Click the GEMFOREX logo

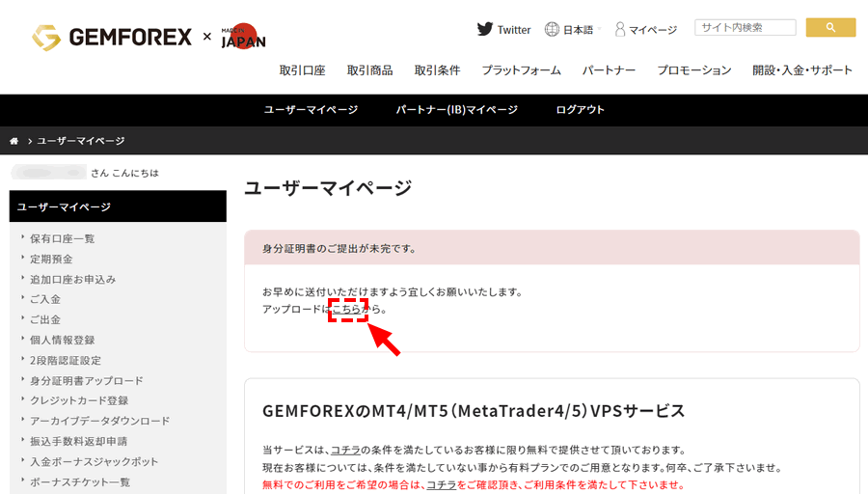pyautogui.click(x=112, y=37)
